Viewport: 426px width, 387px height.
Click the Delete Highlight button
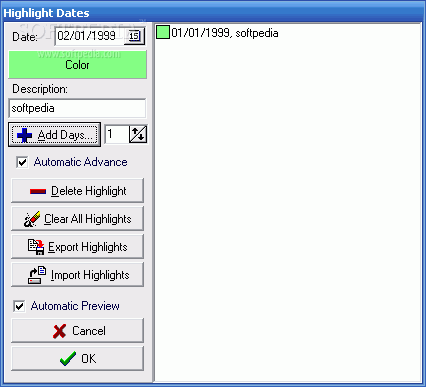point(77,191)
